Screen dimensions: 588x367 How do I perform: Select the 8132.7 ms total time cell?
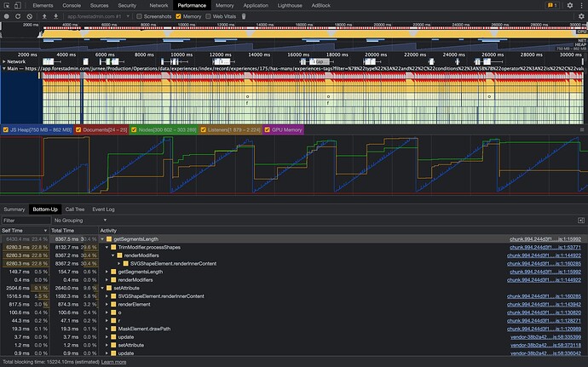[74, 248]
